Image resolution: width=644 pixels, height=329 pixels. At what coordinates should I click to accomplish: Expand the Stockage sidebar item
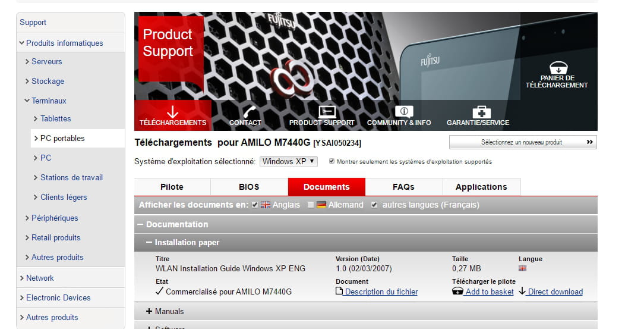click(27, 81)
